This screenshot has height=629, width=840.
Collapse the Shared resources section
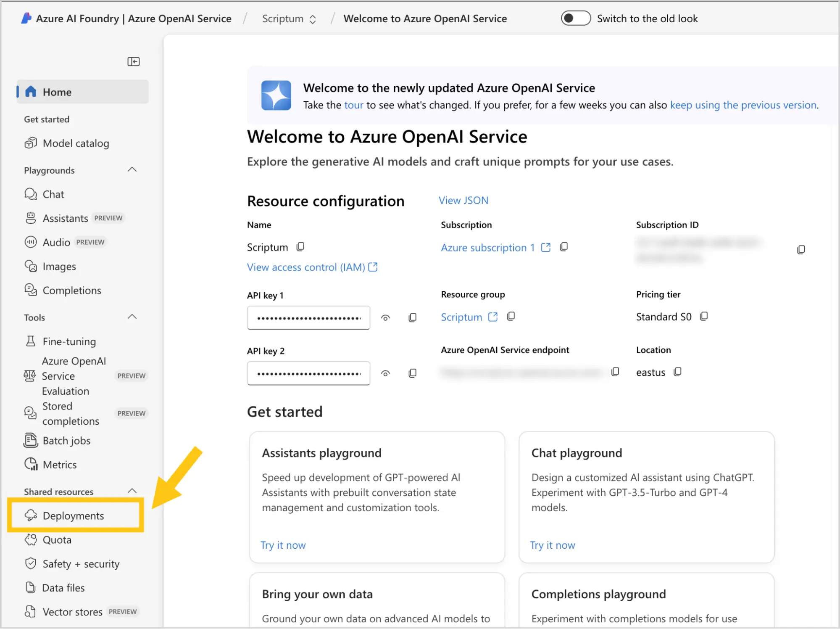[x=132, y=491]
